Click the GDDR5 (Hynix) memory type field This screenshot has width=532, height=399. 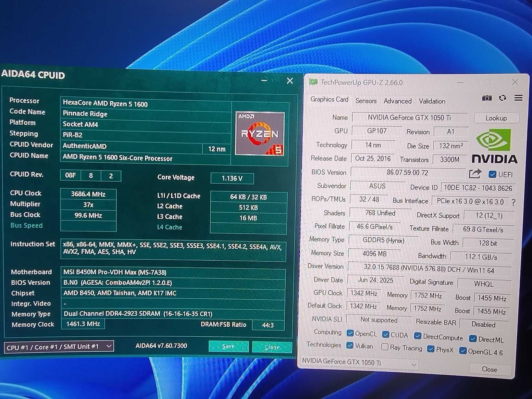point(383,241)
